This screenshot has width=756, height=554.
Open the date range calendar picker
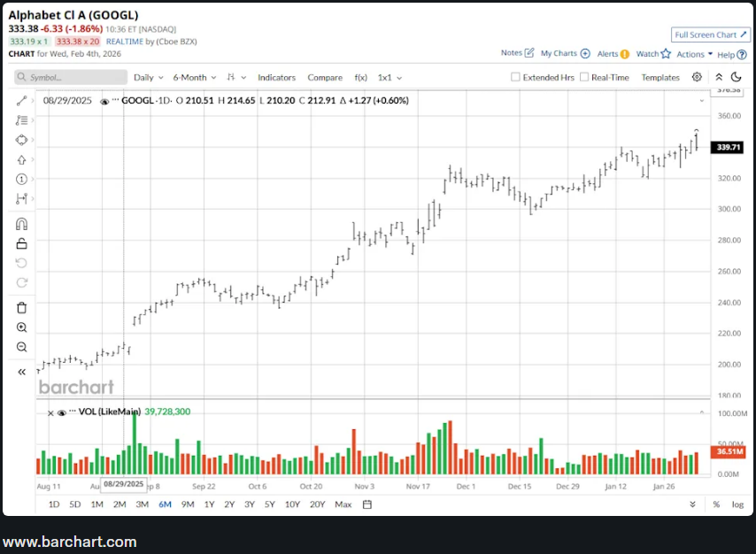(x=366, y=504)
